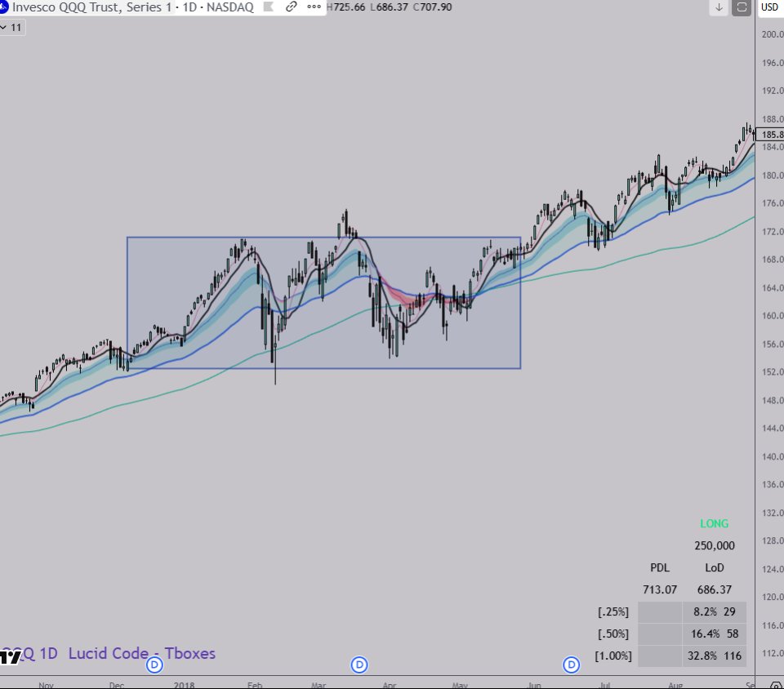
Task: Click the first D dividend marker near 2018
Action: (154, 665)
